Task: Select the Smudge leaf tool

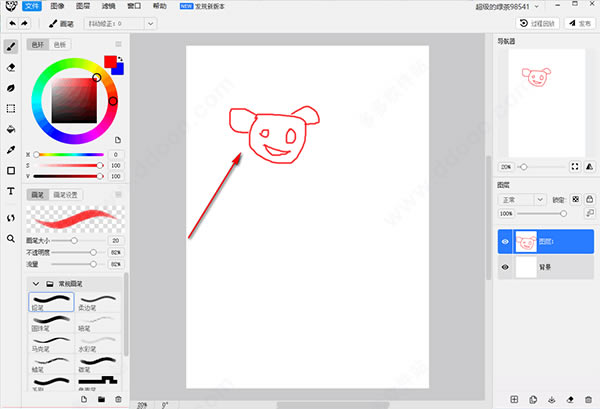Action: 11,88
